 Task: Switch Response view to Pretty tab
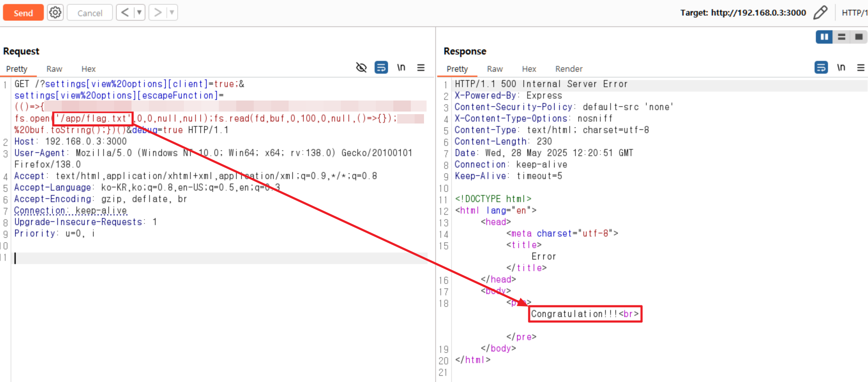point(457,69)
